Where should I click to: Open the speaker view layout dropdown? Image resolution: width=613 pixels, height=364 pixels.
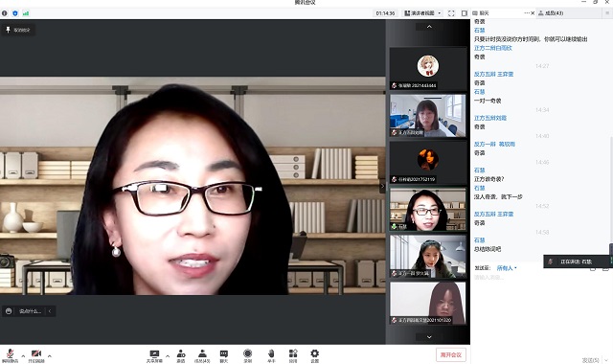click(422, 13)
